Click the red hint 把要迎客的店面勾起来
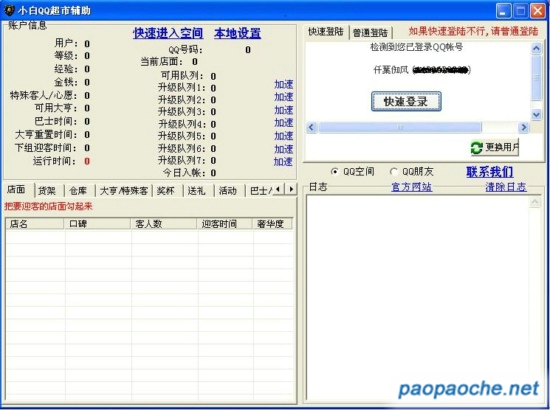 click(48, 206)
